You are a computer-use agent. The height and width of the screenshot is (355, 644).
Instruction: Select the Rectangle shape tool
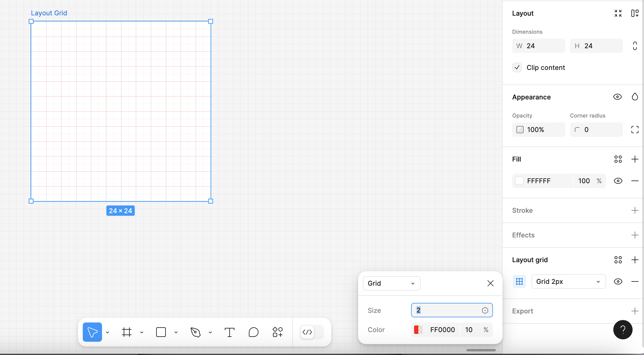point(161,332)
